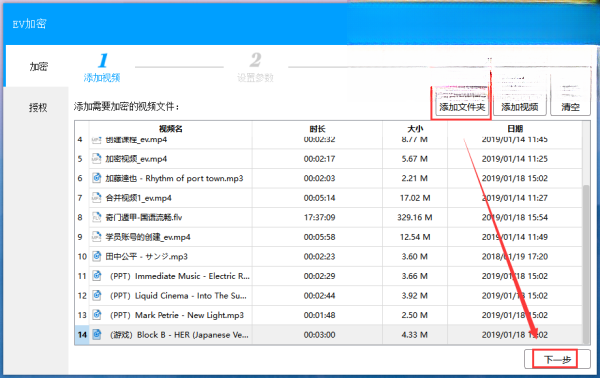Click date 2019/01/14 11:25 cell
This screenshot has height=378, width=600.
515,159
